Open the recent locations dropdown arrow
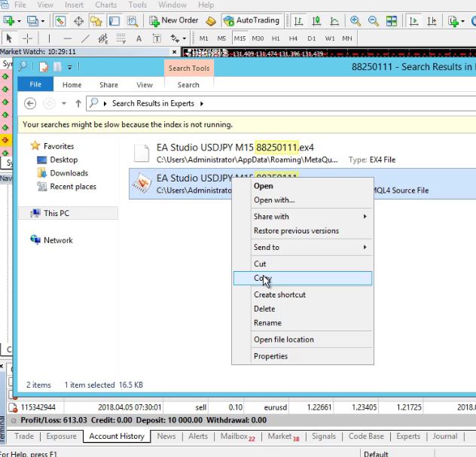The width and height of the screenshot is (476, 457). click(64, 103)
